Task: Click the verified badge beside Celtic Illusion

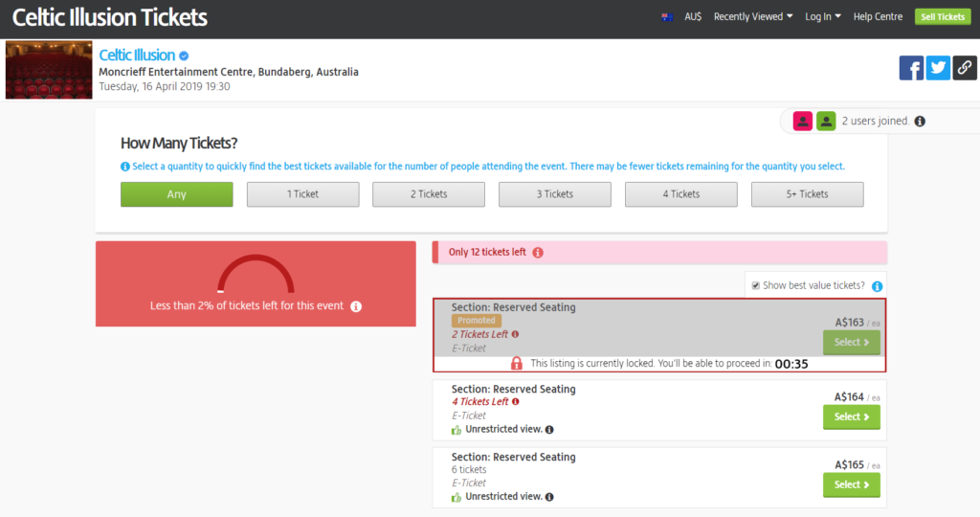Action: (x=184, y=56)
